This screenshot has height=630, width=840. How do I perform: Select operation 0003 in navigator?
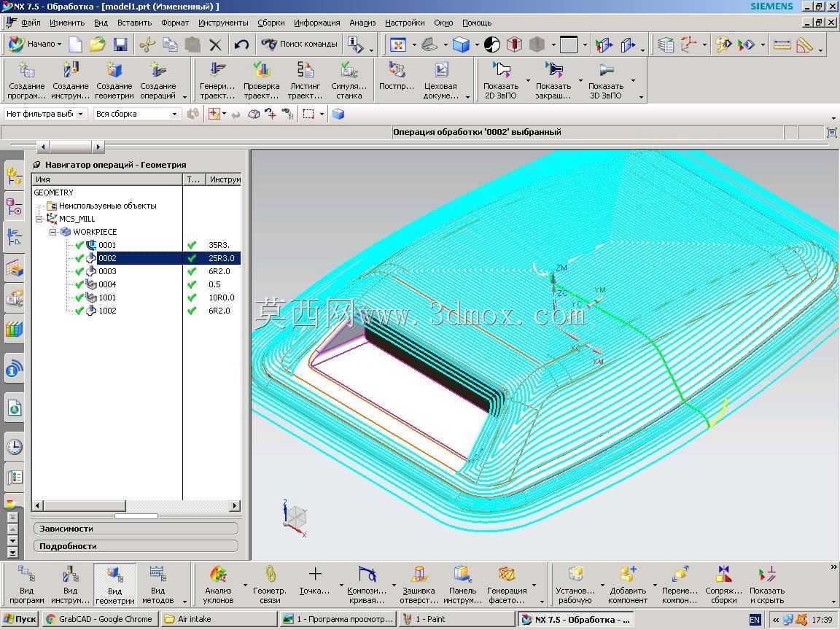click(107, 271)
